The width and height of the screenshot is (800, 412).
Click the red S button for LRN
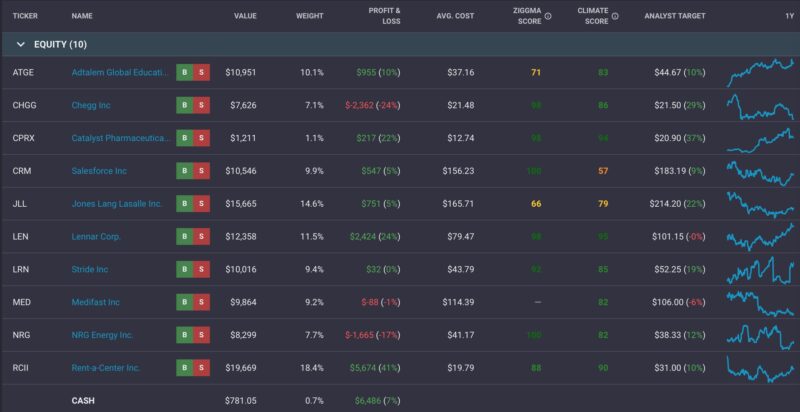click(202, 269)
